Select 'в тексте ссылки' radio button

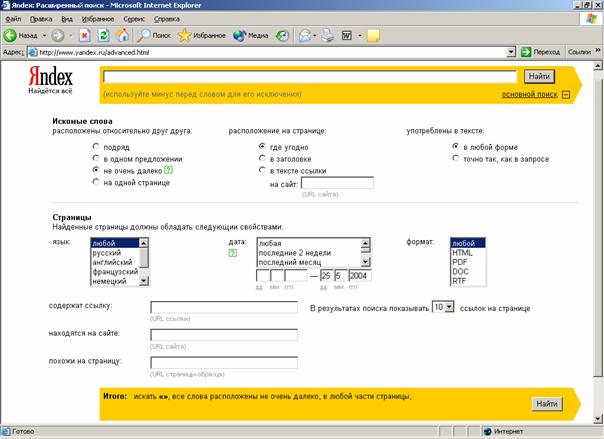(262, 170)
